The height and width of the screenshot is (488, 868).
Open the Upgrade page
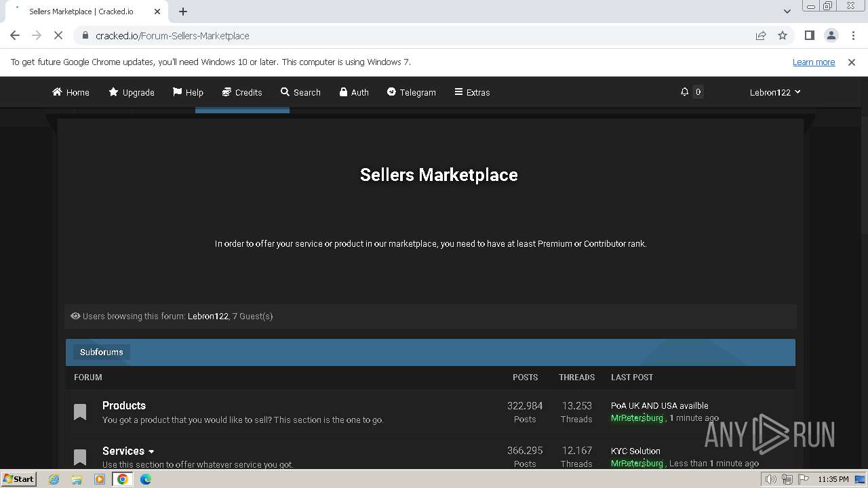[x=132, y=92]
